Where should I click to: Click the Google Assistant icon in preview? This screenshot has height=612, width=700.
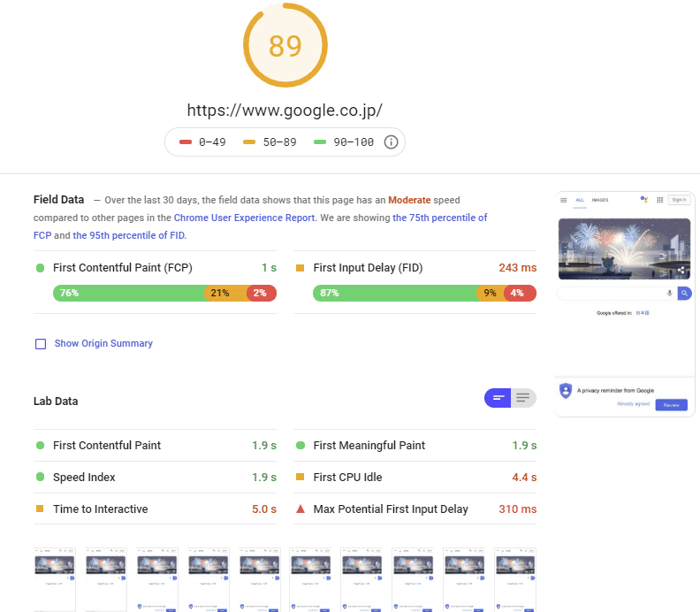click(643, 199)
